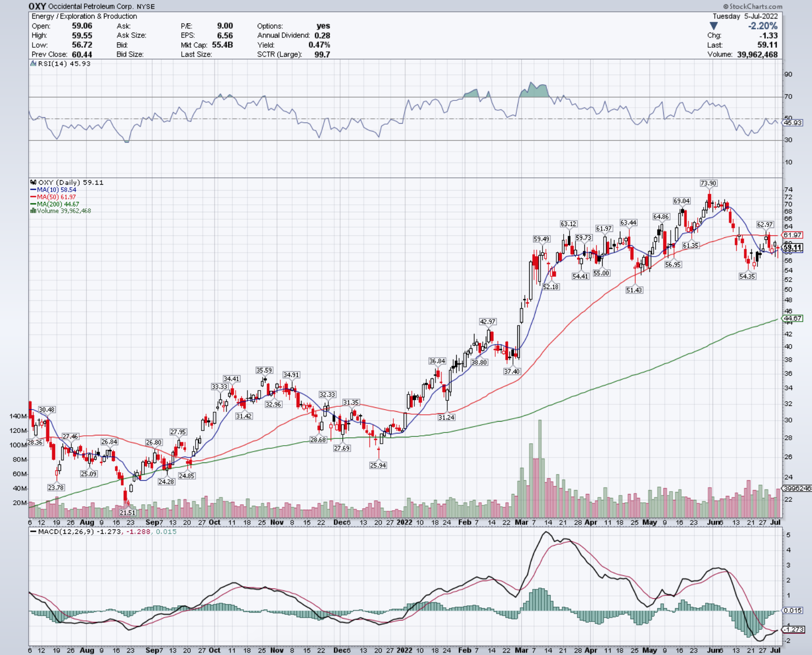This screenshot has width=812, height=655.
Task: Click the 21.51 lowest price label
Action: (127, 513)
